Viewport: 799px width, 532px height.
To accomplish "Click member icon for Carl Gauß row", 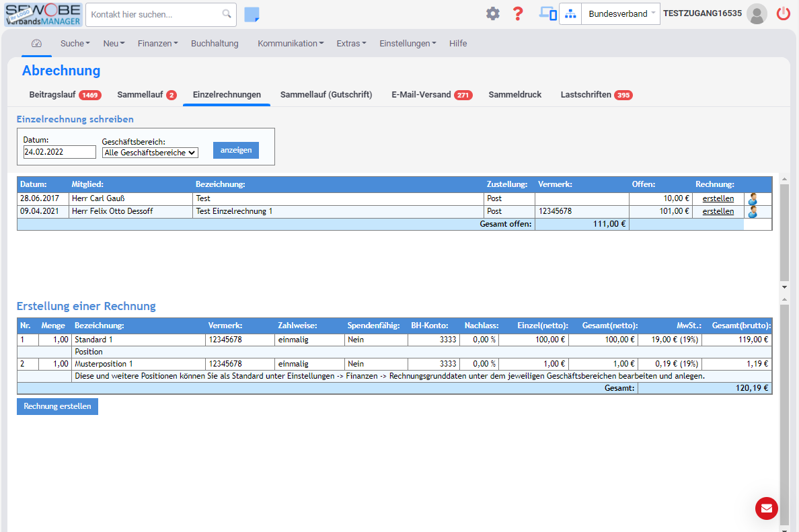I will (x=753, y=199).
